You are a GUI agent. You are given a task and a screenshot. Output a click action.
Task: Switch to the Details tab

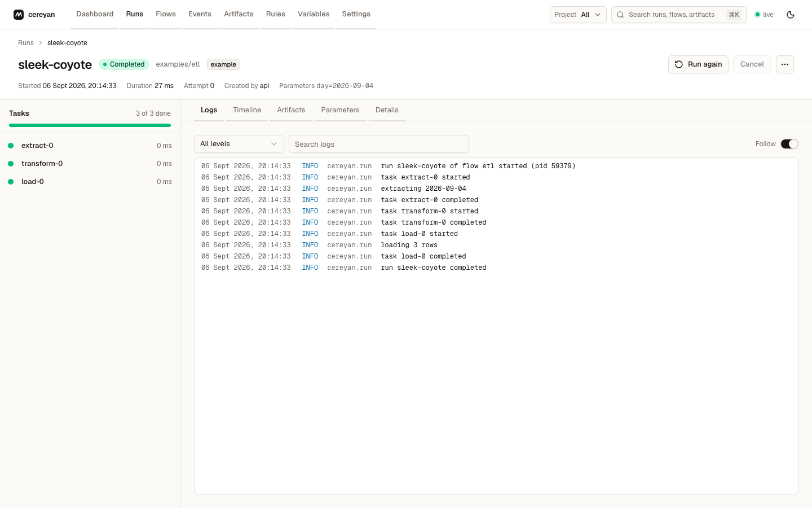pyautogui.click(x=387, y=110)
